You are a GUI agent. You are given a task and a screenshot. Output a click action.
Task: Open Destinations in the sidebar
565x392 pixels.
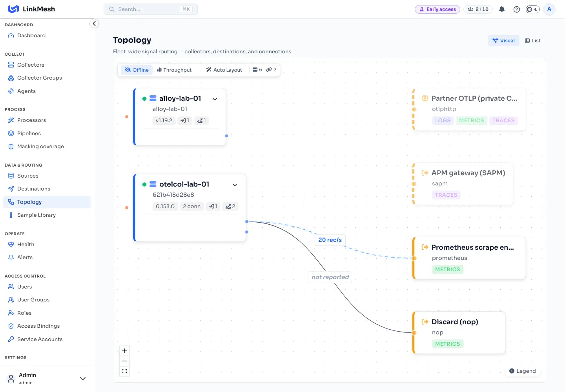47,189
